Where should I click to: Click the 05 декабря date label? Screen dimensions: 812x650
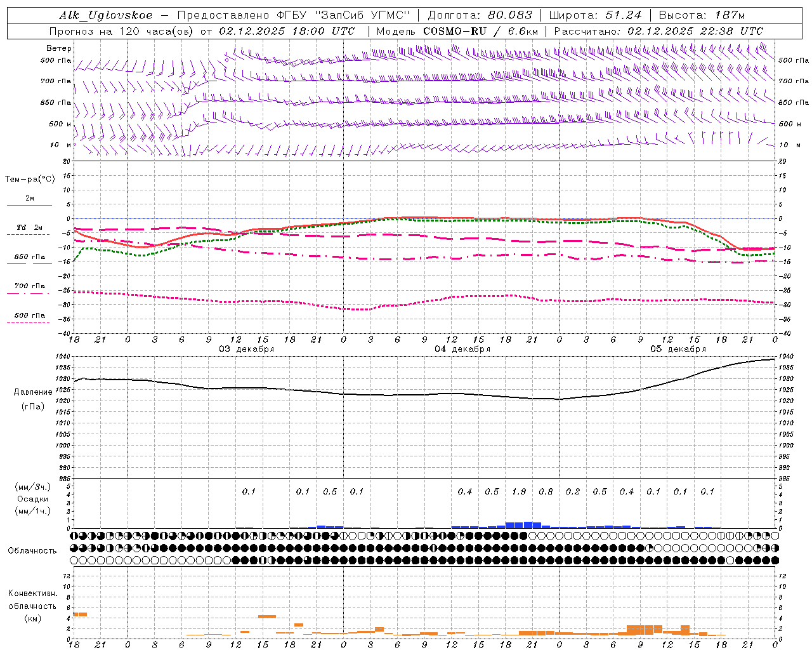pos(678,349)
